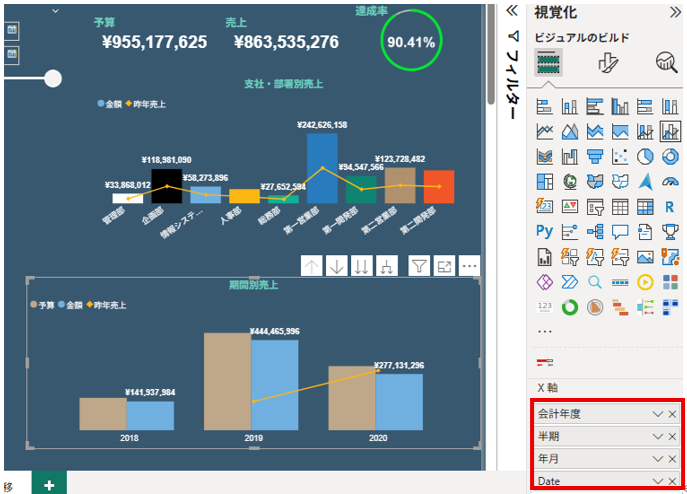Choose the line and stacked column chart visual
Screen dimensions: 687x494
(x=645, y=131)
